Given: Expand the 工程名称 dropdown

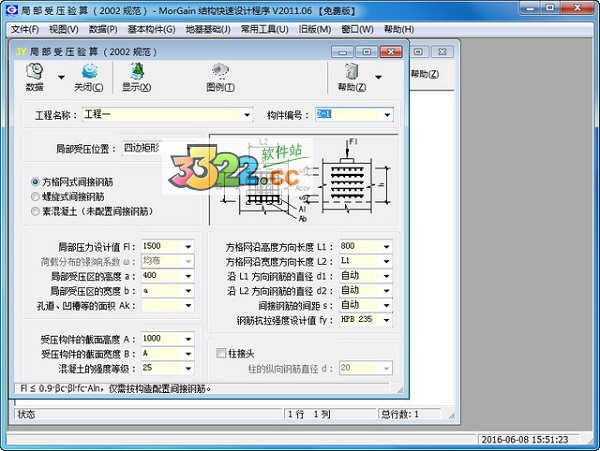Looking at the screenshot, I should 247,115.
